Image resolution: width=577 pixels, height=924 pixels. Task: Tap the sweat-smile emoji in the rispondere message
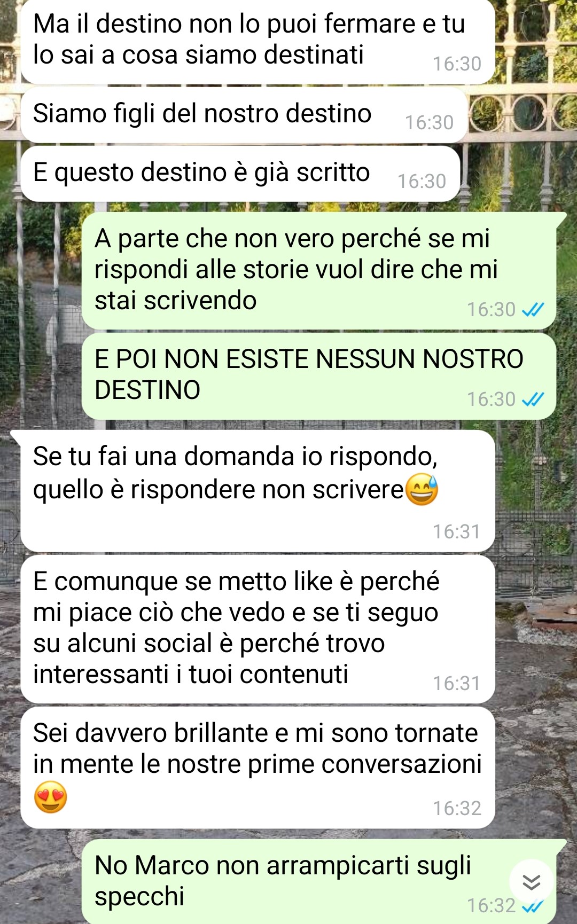point(422,489)
